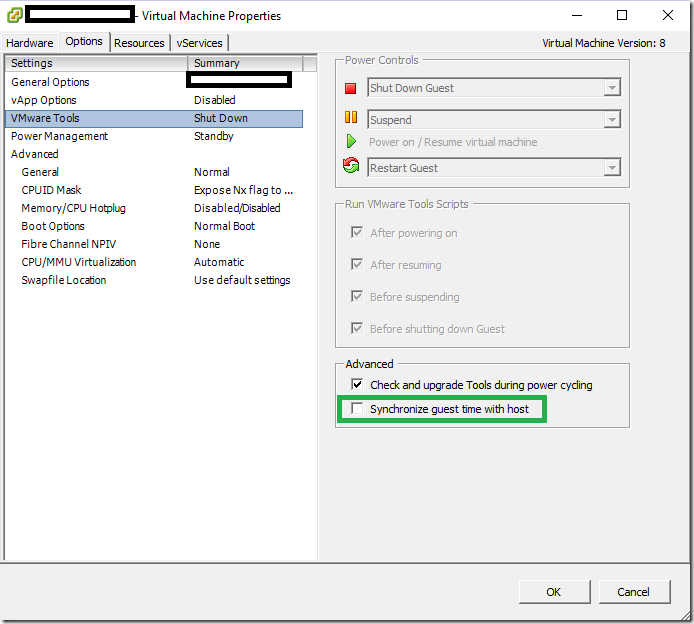The height and width of the screenshot is (624, 694).
Task: Click the 'Disabled/Disabled' summary value
Action: coord(237,208)
